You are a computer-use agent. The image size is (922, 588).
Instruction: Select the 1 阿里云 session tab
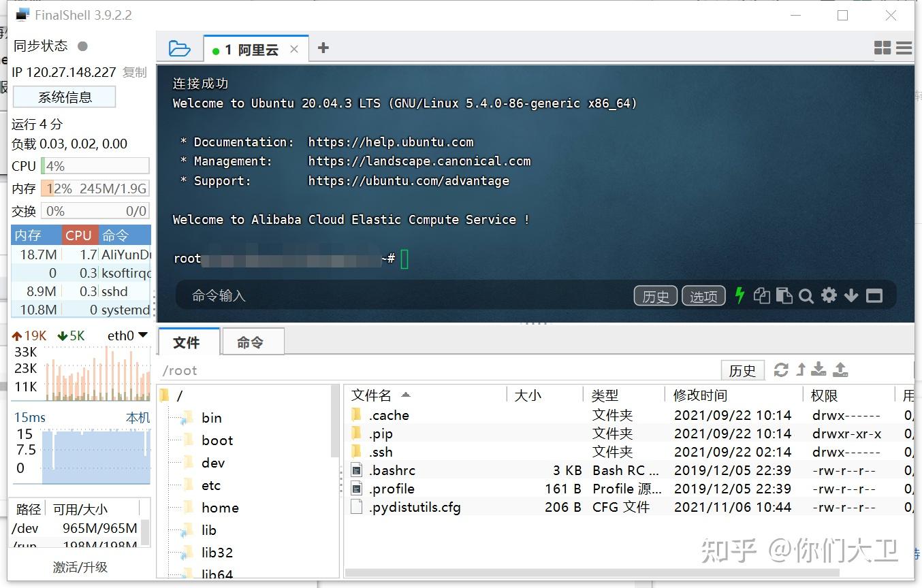[256, 49]
